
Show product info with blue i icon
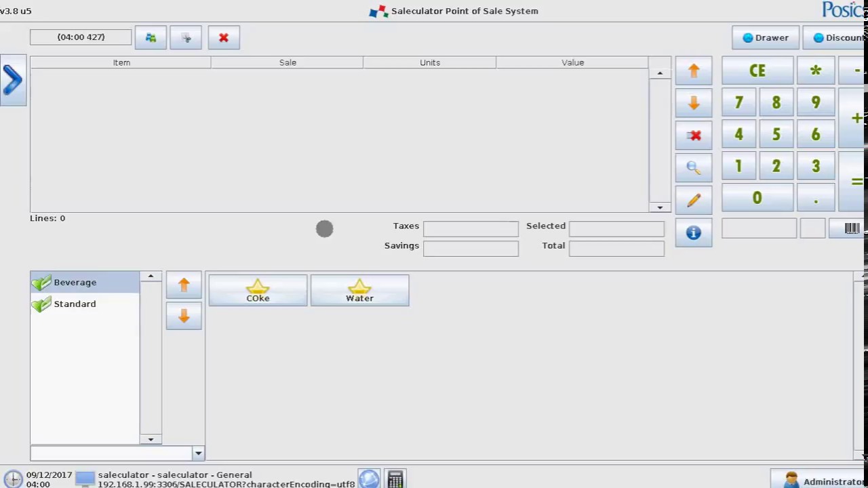[x=694, y=232]
